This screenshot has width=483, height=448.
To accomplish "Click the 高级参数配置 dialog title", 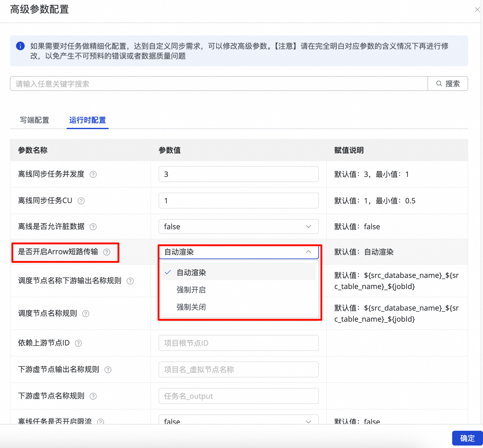I will click(39, 10).
